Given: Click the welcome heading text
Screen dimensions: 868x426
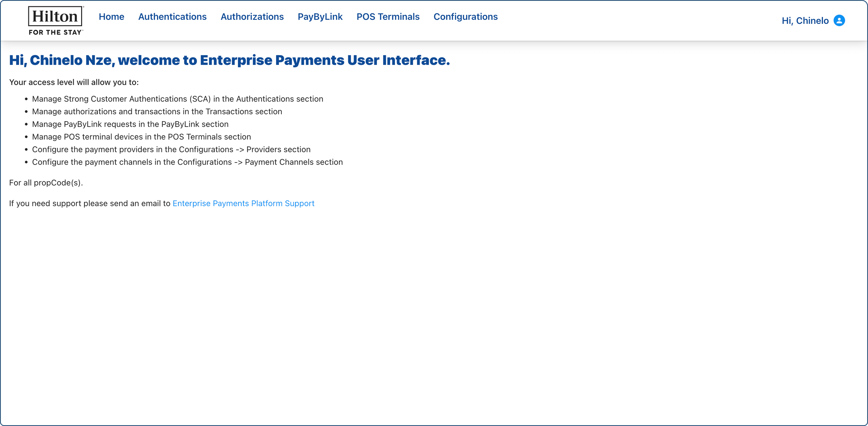Looking at the screenshot, I should [229, 60].
